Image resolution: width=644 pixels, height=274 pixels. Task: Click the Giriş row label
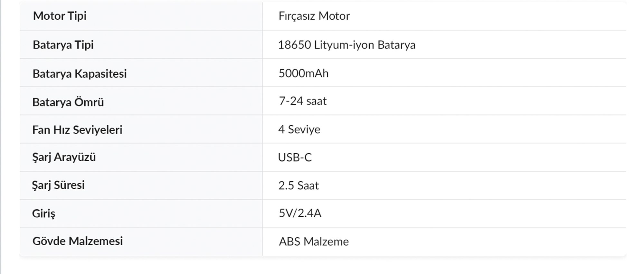point(43,213)
